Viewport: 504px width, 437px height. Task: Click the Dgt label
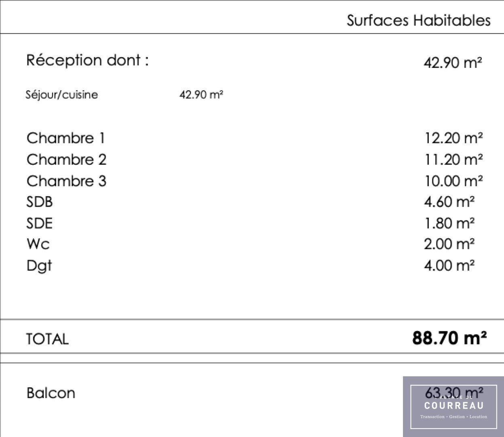click(39, 266)
